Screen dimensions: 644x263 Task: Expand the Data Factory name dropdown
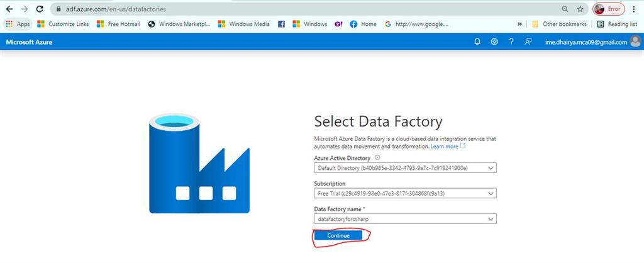click(x=405, y=219)
